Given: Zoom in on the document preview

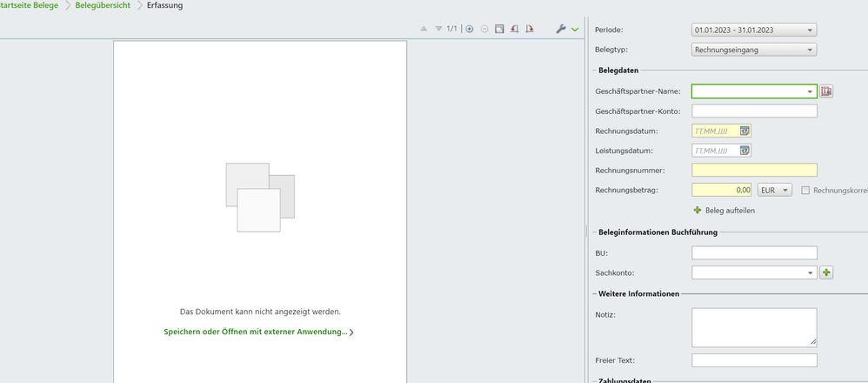Looking at the screenshot, I should pyautogui.click(x=470, y=29).
